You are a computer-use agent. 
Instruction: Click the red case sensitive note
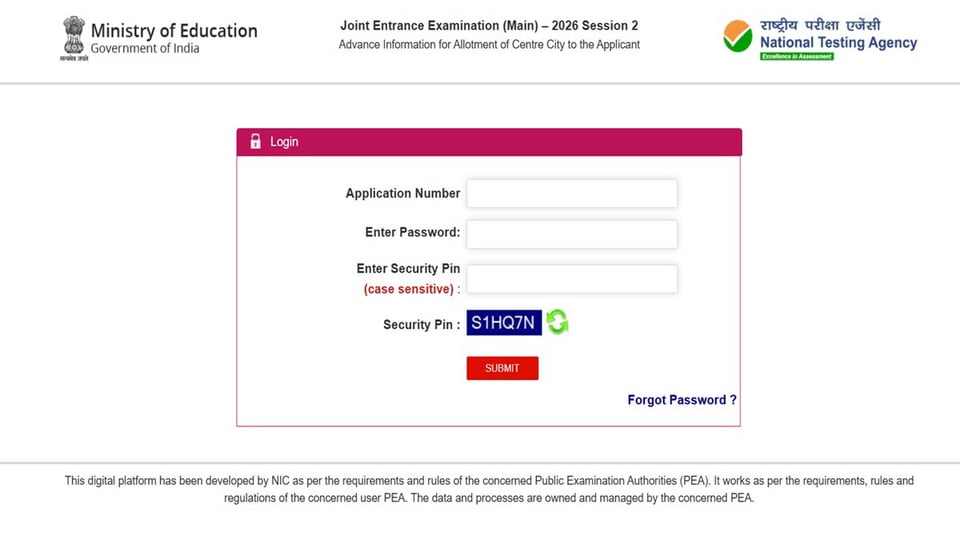click(x=412, y=289)
